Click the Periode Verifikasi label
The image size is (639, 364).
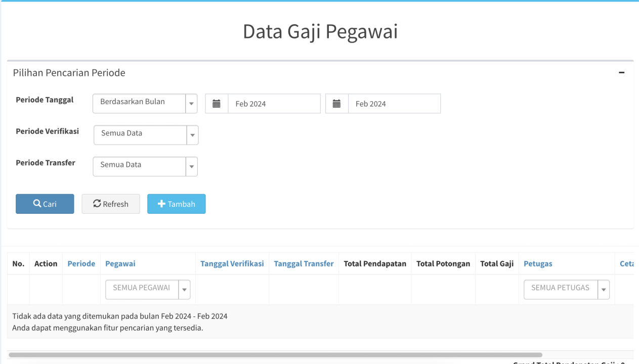48,131
